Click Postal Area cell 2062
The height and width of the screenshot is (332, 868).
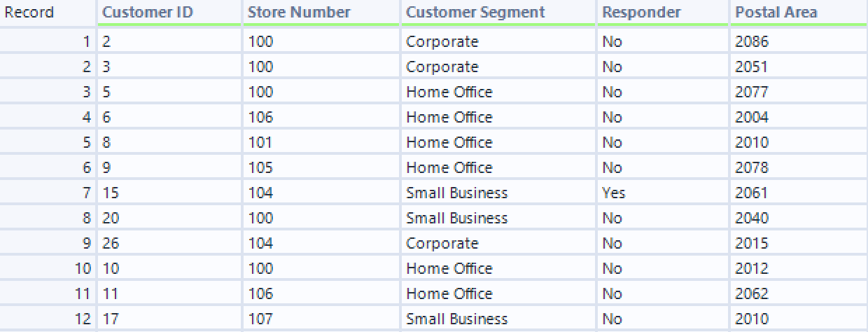coord(752,293)
